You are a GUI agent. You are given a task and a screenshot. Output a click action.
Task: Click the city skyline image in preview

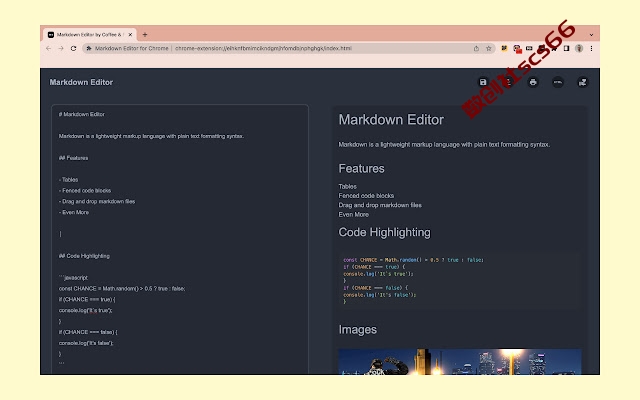pyautogui.click(x=460, y=362)
